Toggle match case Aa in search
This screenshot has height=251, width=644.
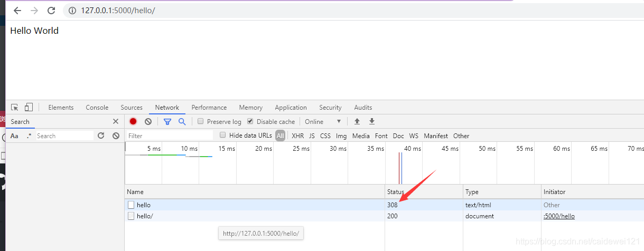(x=15, y=136)
